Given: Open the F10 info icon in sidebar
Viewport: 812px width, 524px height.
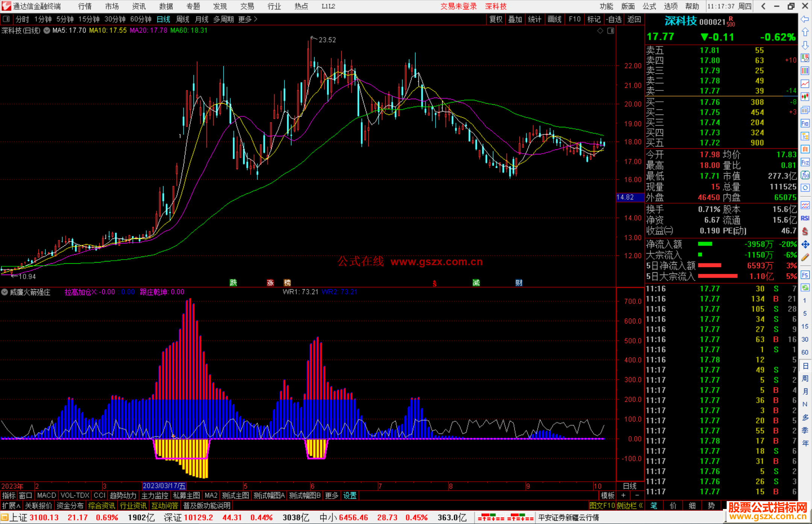Looking at the screenshot, I should pyautogui.click(x=805, y=124).
